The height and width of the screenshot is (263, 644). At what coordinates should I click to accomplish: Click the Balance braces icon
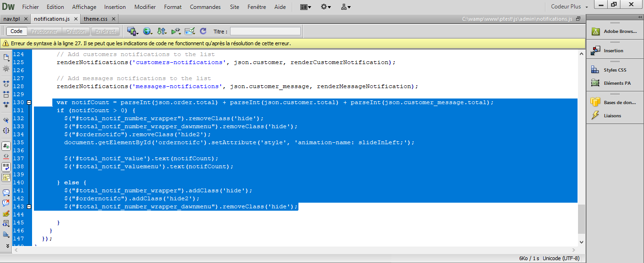6,131
